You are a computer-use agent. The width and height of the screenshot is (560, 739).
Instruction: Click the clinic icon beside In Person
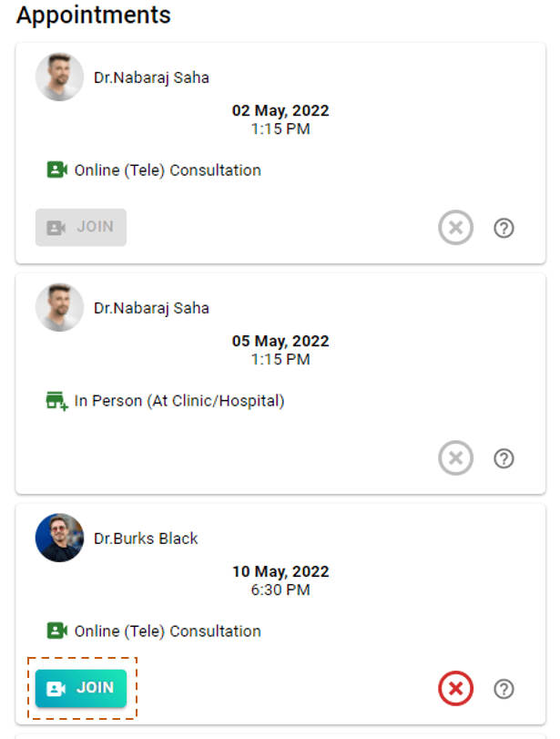point(57,401)
